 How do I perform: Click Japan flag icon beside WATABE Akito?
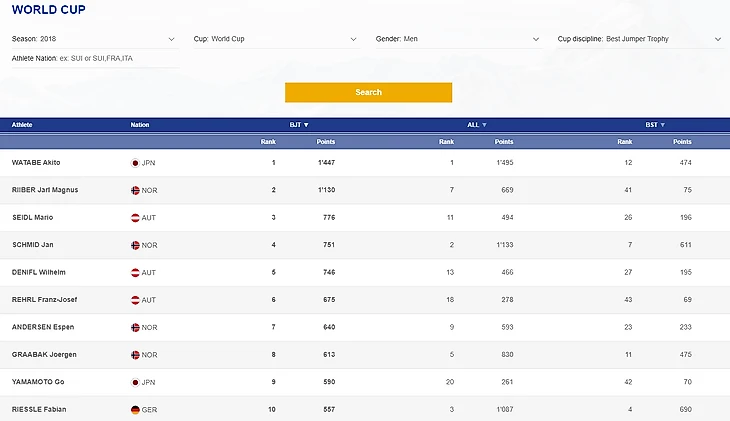point(135,162)
